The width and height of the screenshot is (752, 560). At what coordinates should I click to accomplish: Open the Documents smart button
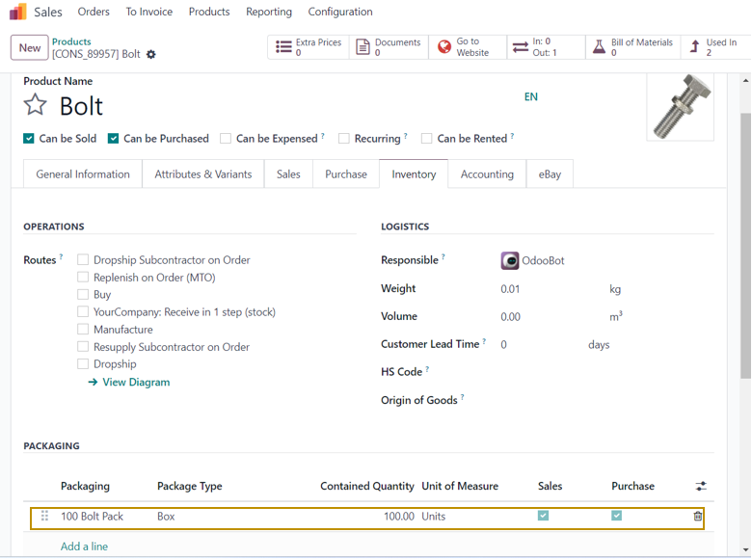coord(388,47)
